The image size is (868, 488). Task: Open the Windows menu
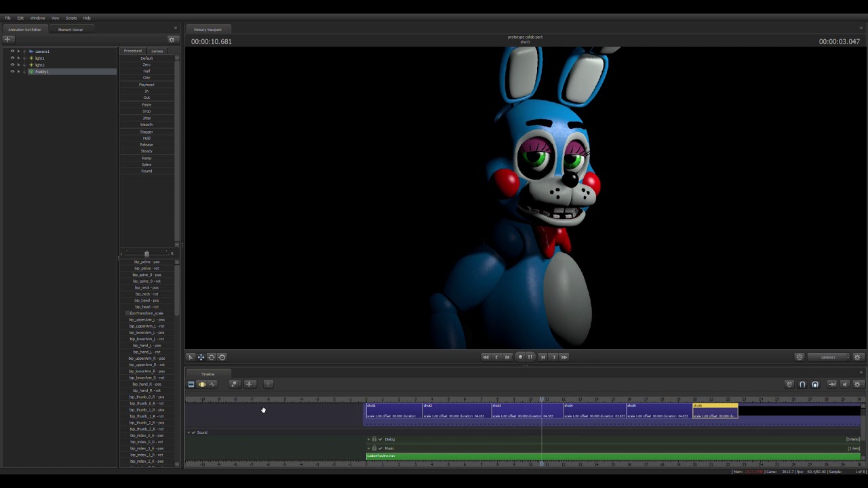[x=37, y=18]
